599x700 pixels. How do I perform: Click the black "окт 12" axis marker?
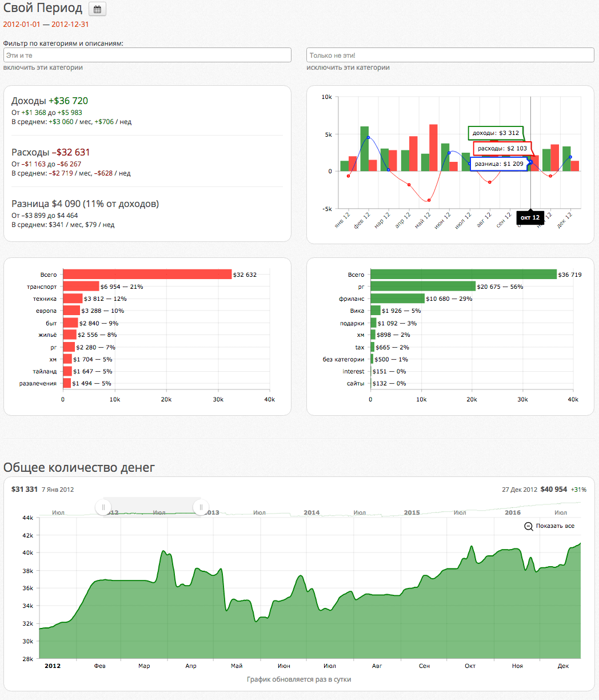530,217
